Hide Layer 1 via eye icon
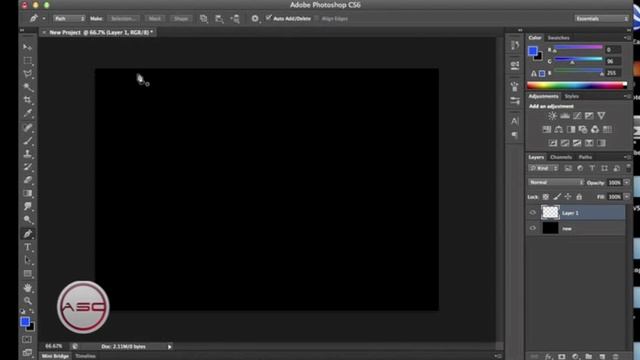 pos(533,213)
